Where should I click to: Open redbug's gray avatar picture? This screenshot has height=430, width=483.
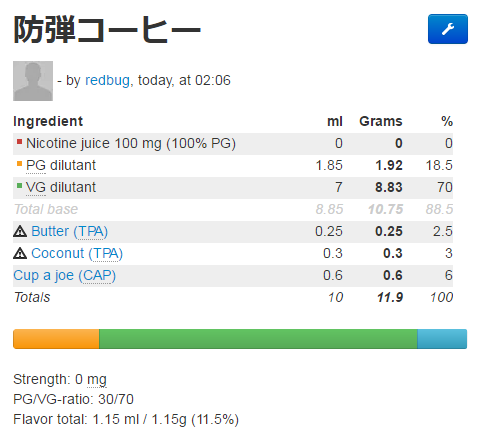33,81
